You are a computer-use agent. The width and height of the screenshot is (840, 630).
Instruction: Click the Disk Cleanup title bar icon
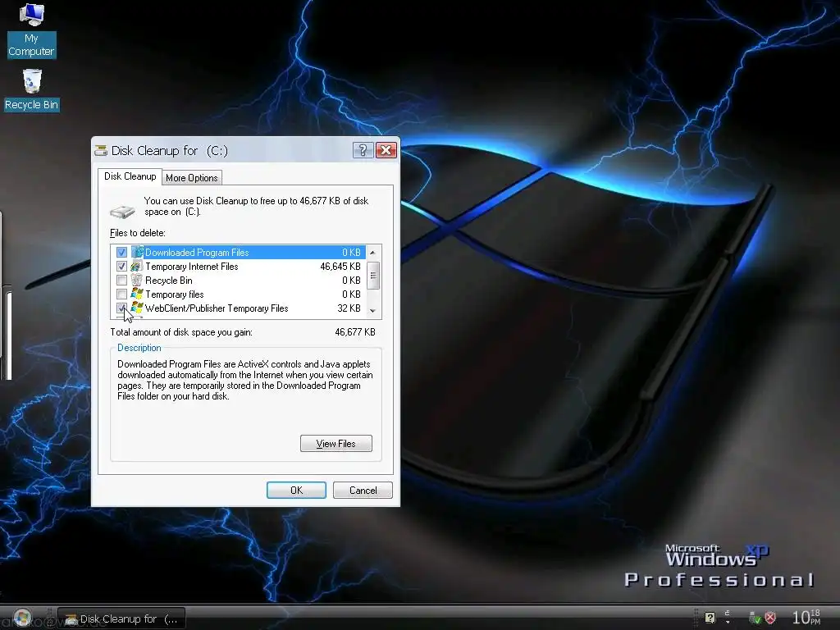coord(101,151)
